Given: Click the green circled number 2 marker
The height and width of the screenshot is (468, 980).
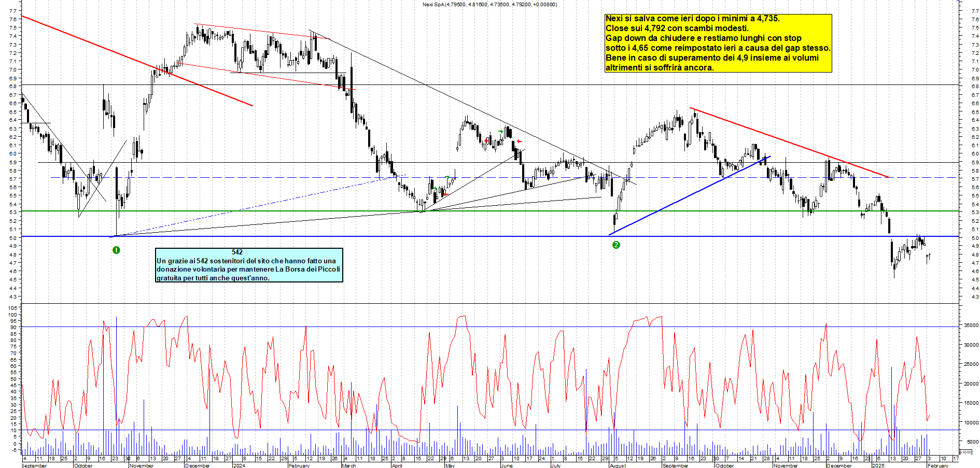Looking at the screenshot, I should pyautogui.click(x=616, y=245).
